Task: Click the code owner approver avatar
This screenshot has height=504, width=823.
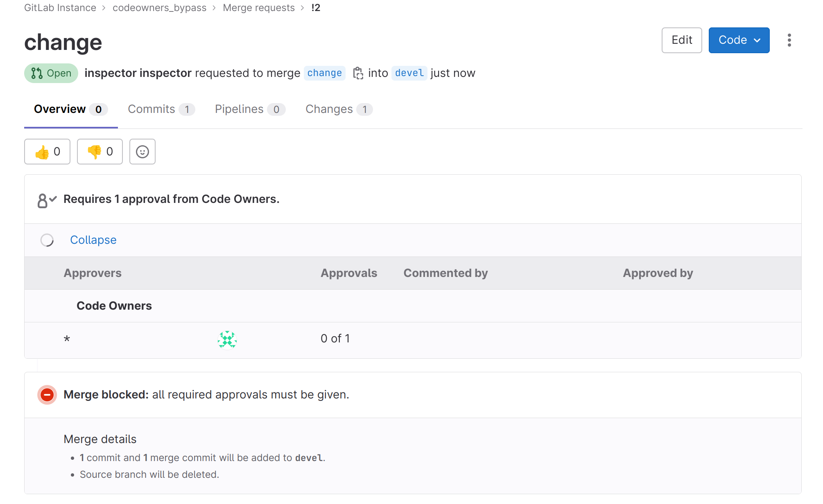Action: (x=227, y=340)
